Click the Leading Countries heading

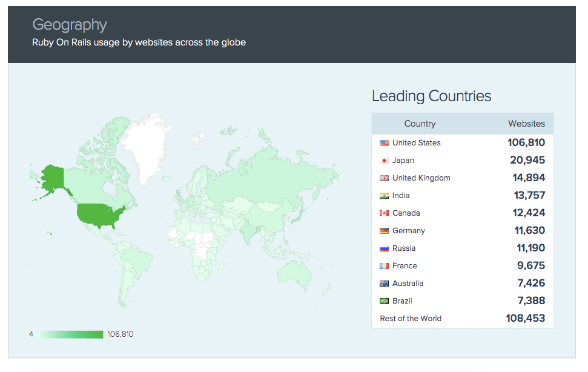pyautogui.click(x=431, y=96)
